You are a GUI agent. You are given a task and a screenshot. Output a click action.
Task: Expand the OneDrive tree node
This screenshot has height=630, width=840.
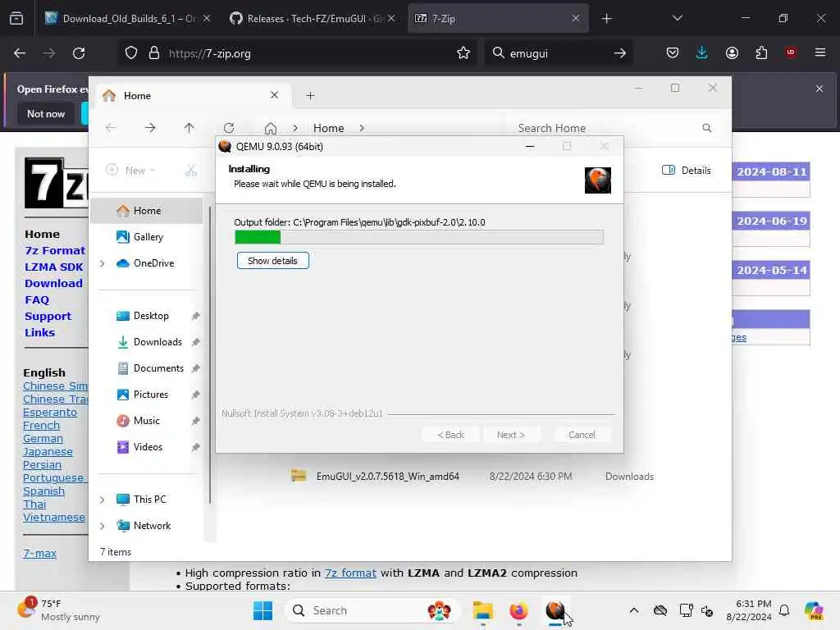pos(103,263)
